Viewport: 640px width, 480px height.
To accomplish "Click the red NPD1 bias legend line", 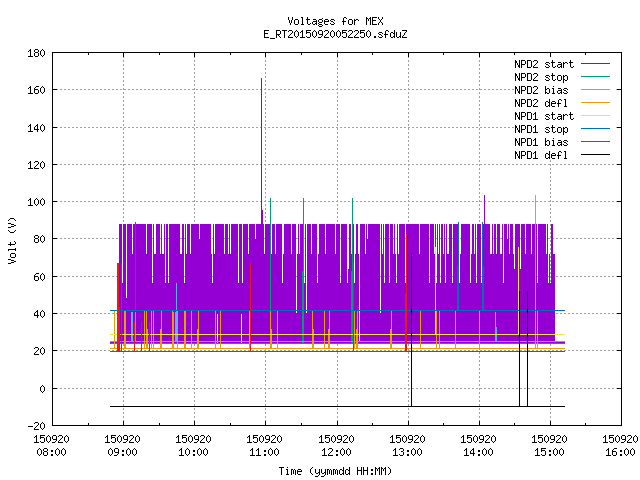I will (x=595, y=142).
